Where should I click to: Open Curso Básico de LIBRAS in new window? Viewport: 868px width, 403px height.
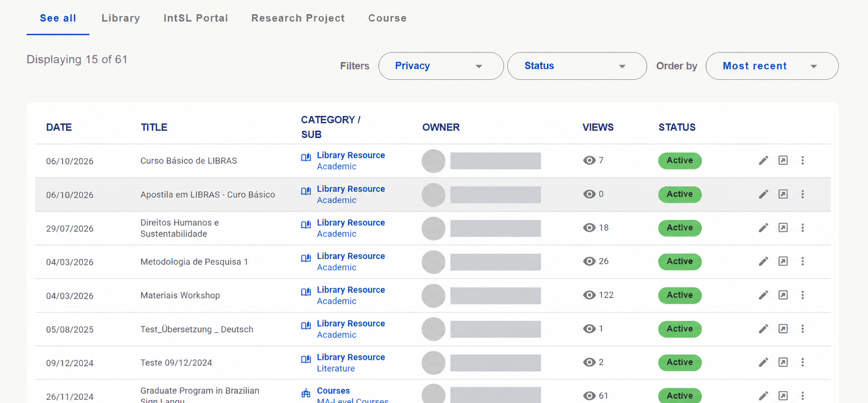(x=783, y=160)
